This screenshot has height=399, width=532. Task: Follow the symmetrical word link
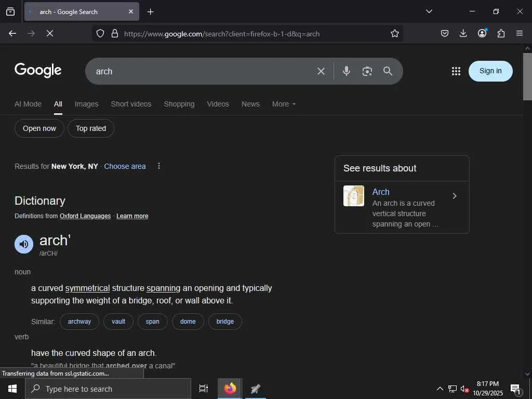coord(87,288)
